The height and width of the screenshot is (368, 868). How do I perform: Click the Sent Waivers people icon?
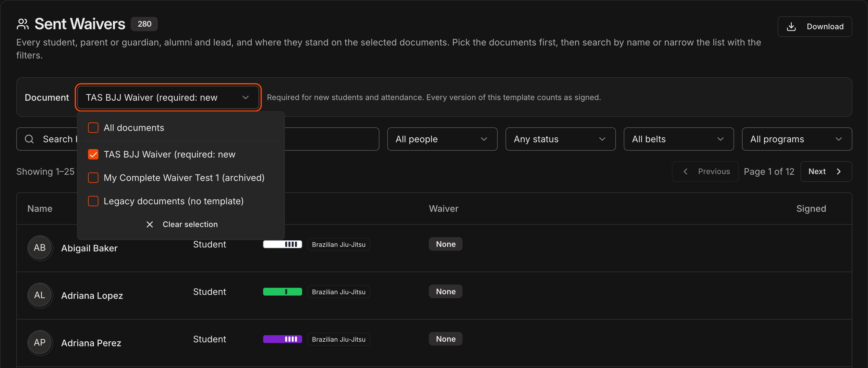22,24
